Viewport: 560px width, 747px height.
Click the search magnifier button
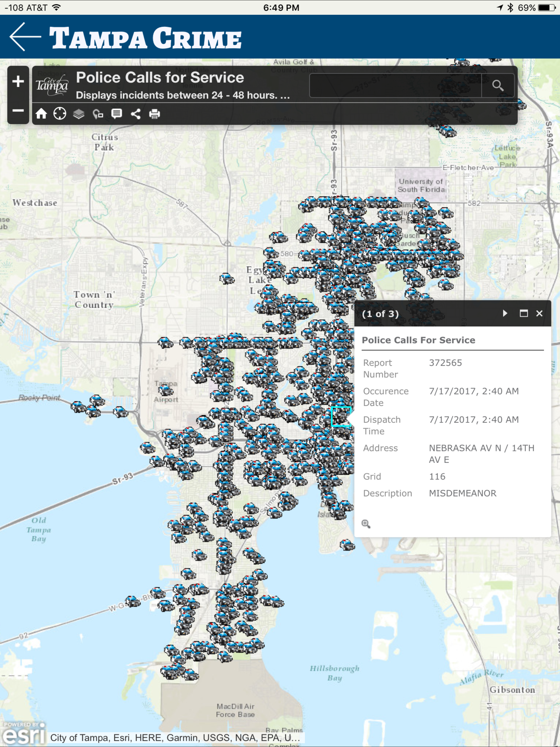point(497,86)
